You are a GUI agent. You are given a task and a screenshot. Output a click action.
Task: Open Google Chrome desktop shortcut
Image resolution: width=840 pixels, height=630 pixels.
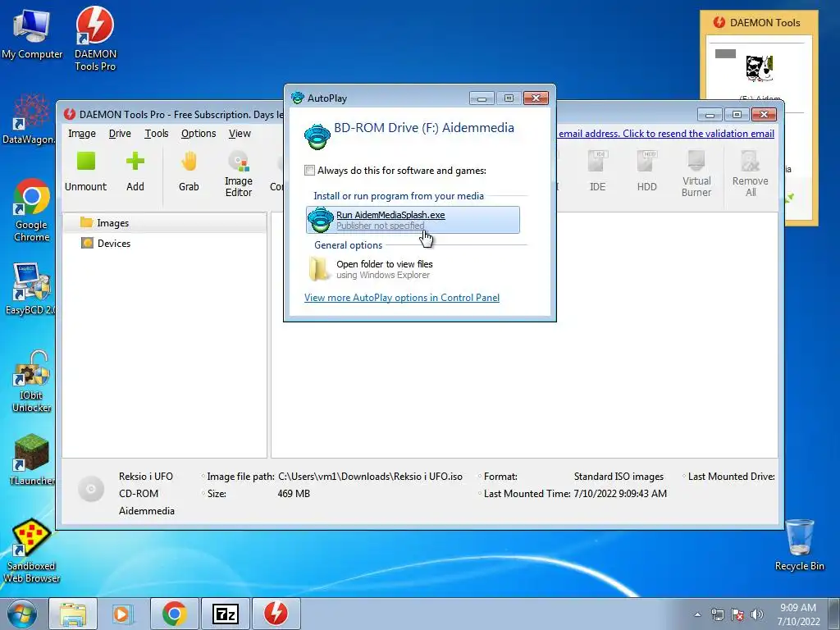click(32, 210)
